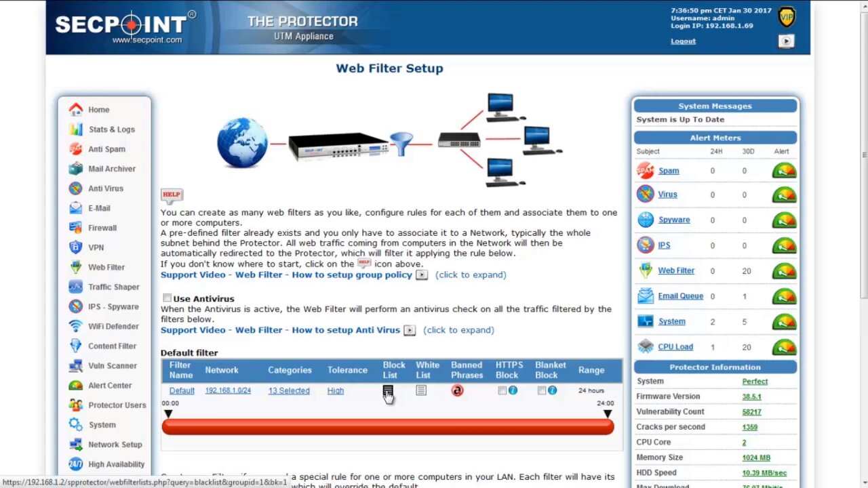Open the CPU Load alert link
This screenshot has height=488, width=868.
click(x=675, y=347)
